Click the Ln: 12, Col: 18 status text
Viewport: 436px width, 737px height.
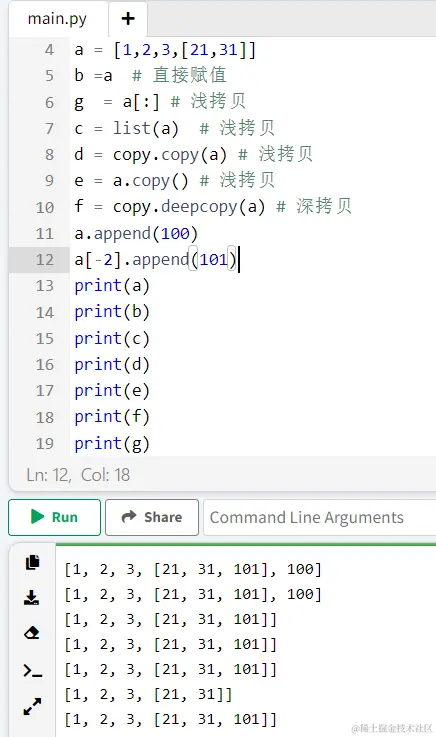(x=78, y=475)
